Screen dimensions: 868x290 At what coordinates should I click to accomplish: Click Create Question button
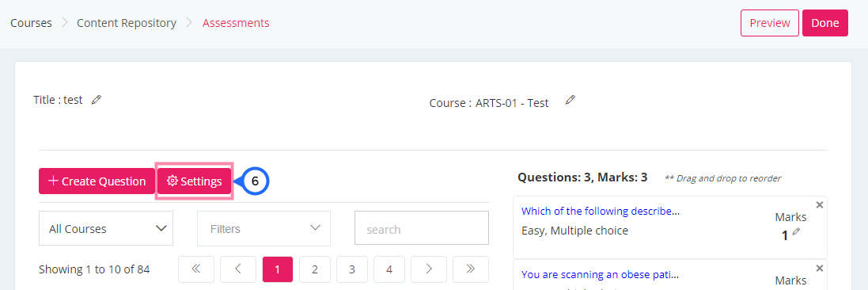tap(97, 181)
